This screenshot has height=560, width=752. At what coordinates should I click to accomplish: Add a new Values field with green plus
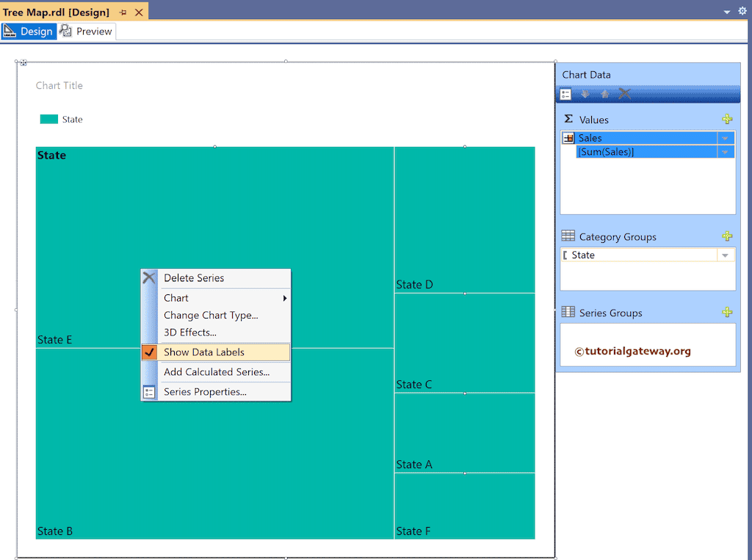click(x=728, y=118)
